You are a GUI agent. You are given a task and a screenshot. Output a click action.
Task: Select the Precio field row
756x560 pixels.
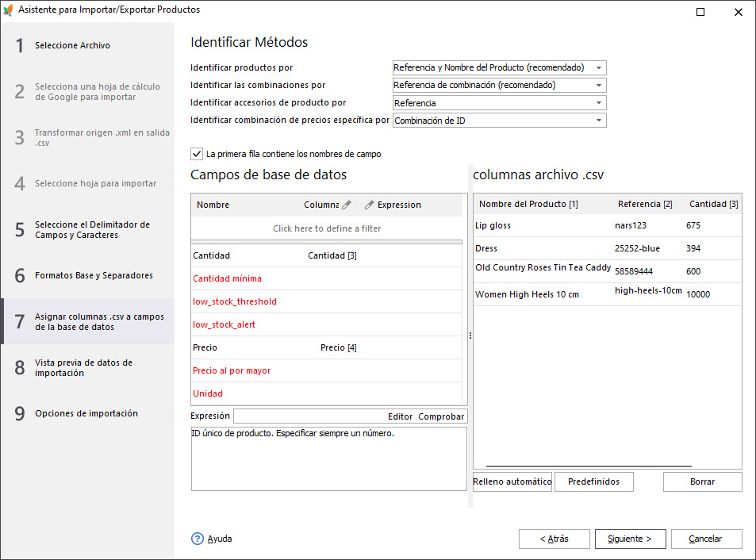(326, 348)
